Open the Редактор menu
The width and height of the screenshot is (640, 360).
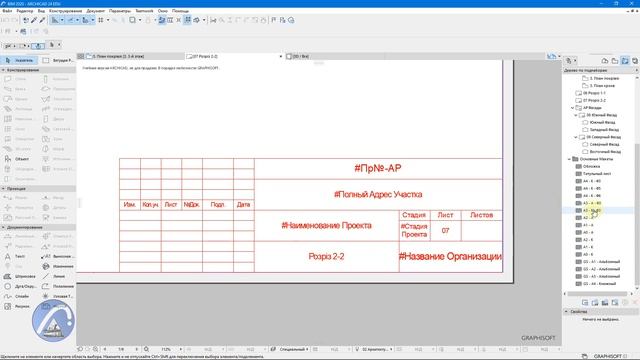click(25, 11)
